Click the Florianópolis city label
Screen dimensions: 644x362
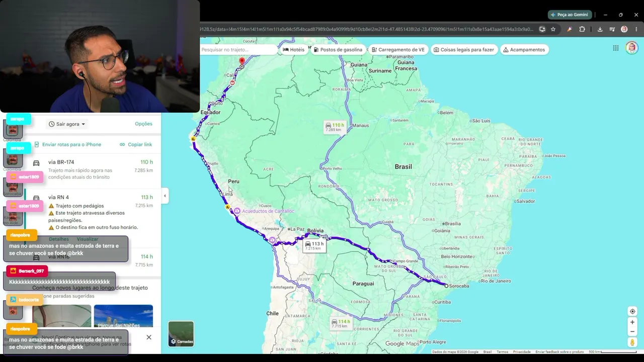click(450, 320)
